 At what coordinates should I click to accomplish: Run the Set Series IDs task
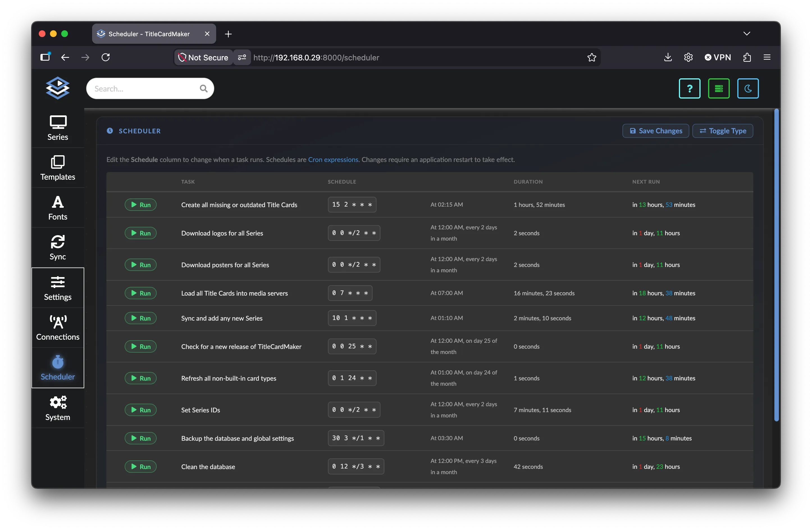tap(141, 410)
